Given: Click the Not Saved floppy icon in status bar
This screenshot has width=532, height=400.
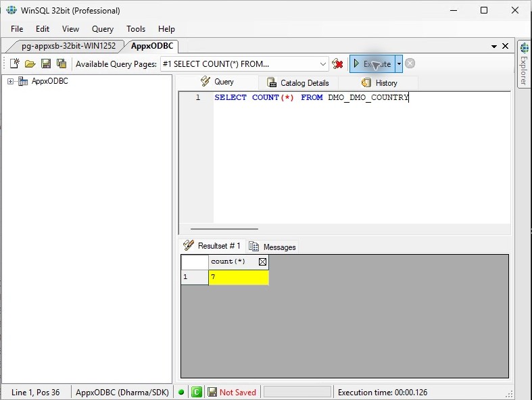Looking at the screenshot, I should tap(212, 392).
